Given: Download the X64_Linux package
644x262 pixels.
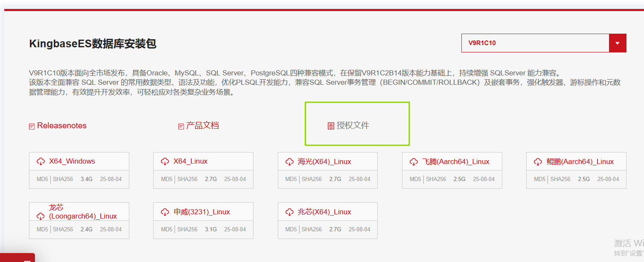Looking at the screenshot, I should tap(190, 161).
